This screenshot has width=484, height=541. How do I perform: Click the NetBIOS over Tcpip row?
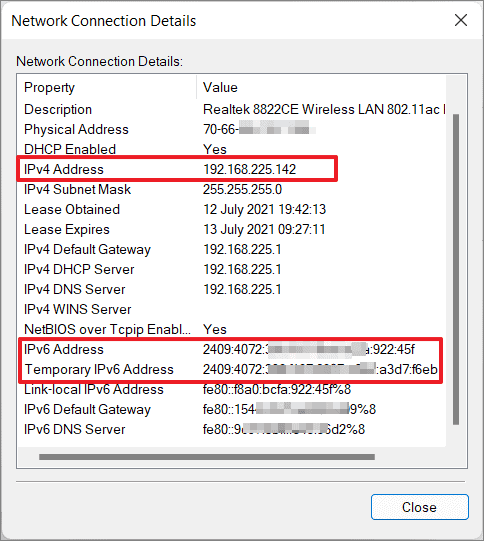231,329
